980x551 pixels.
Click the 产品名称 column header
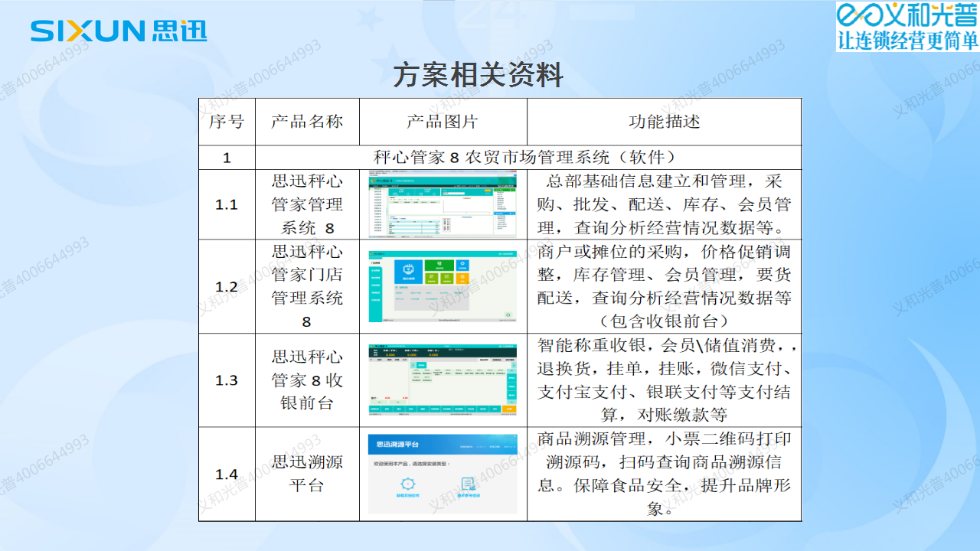[x=307, y=122]
